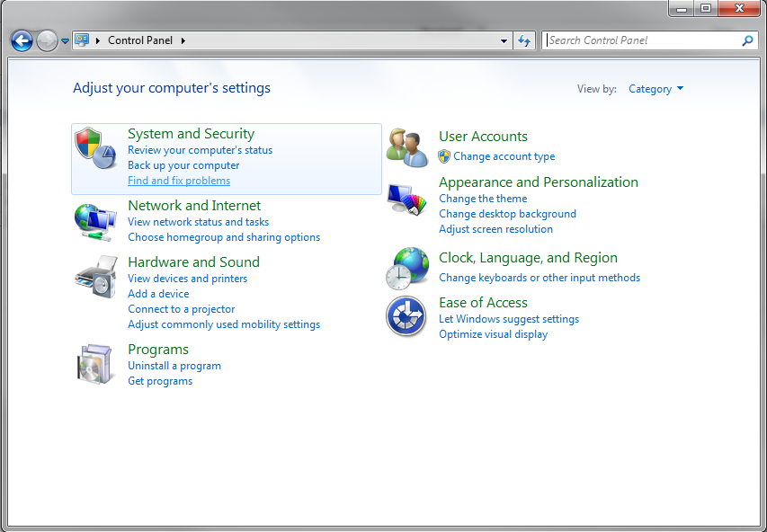Click the Add a device link
This screenshot has width=767, height=532.
point(158,294)
